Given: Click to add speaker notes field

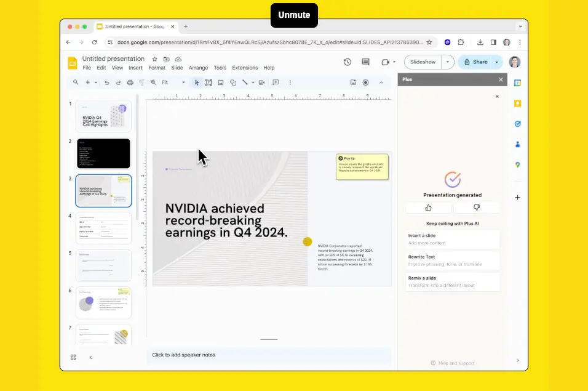Looking at the screenshot, I should [269, 355].
